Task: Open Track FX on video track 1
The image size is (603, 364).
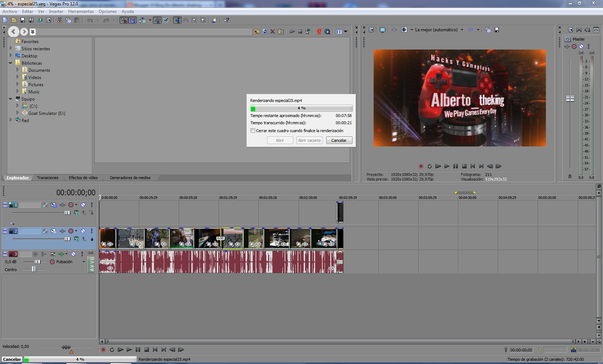Action: (63, 205)
